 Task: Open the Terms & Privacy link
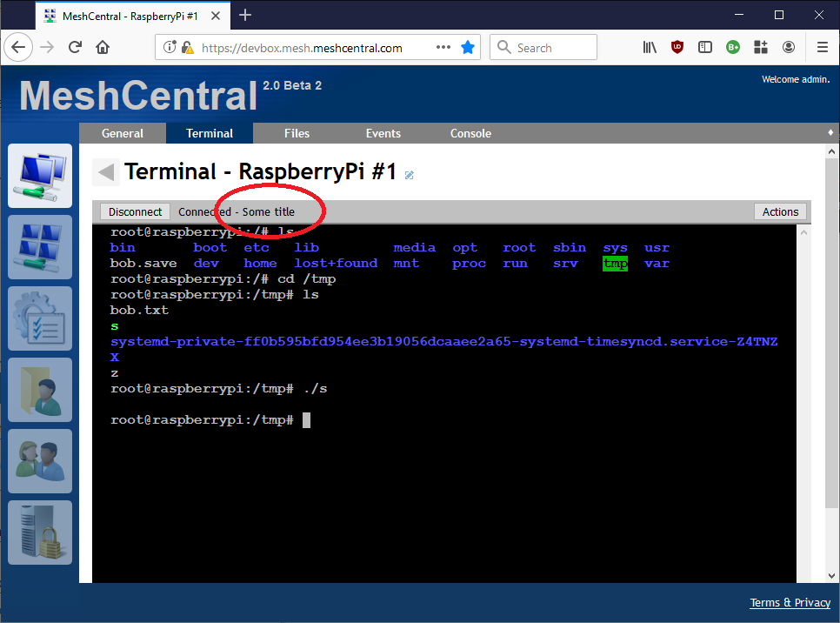(x=790, y=602)
